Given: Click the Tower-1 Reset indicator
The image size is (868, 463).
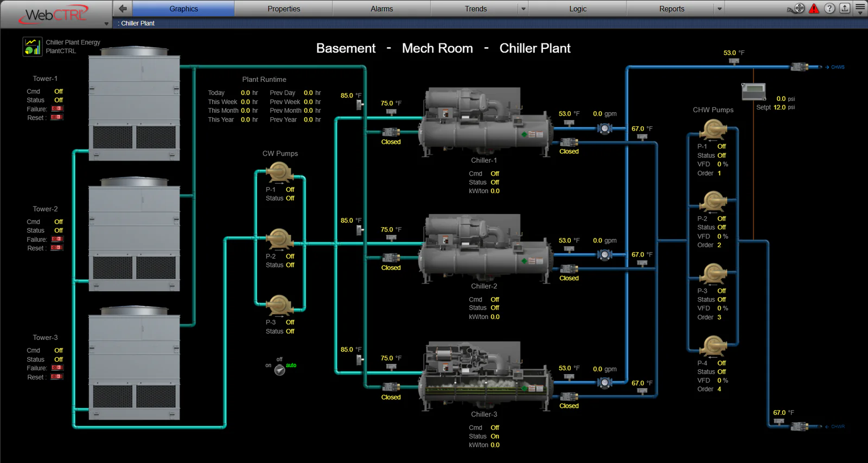Looking at the screenshot, I should click(57, 117).
